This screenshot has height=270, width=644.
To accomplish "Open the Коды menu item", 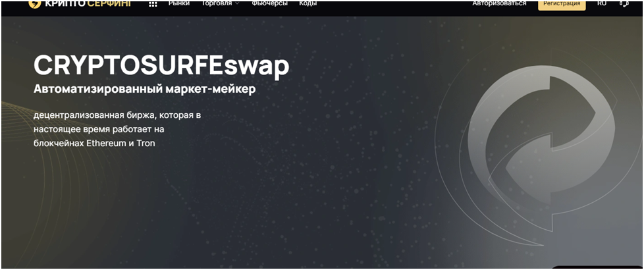I will pyautogui.click(x=308, y=3).
